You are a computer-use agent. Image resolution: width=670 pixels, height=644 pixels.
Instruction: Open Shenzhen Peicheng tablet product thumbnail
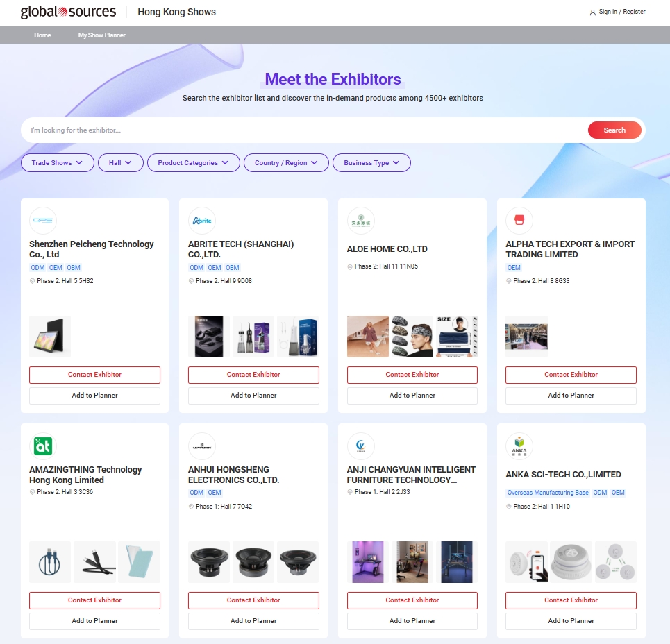pos(50,337)
